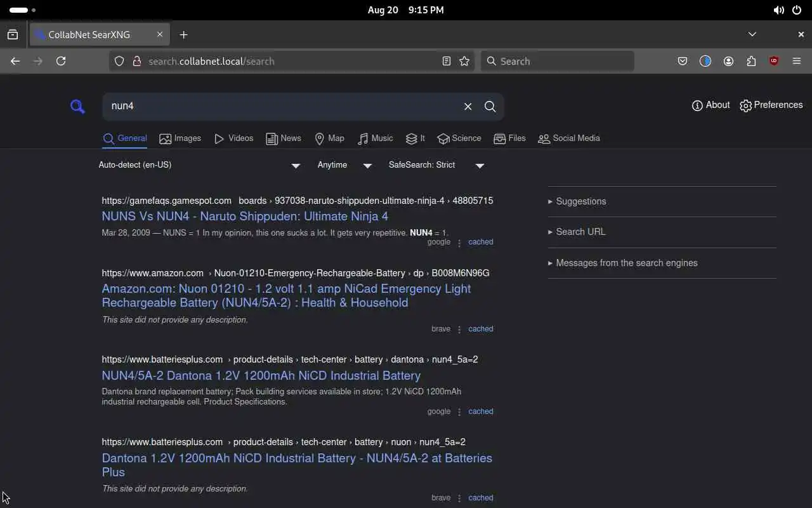Open the system power menu
812x508 pixels.
click(x=797, y=10)
